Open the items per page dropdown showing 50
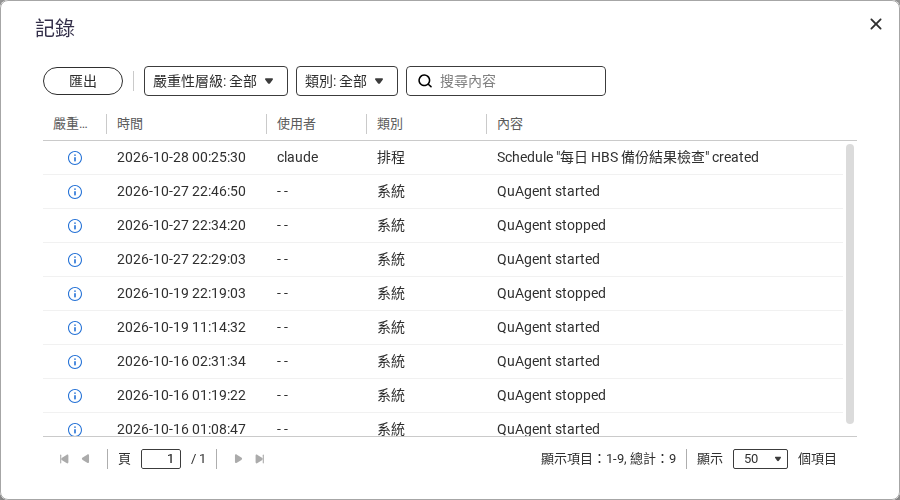The image size is (900, 500). coord(760,459)
